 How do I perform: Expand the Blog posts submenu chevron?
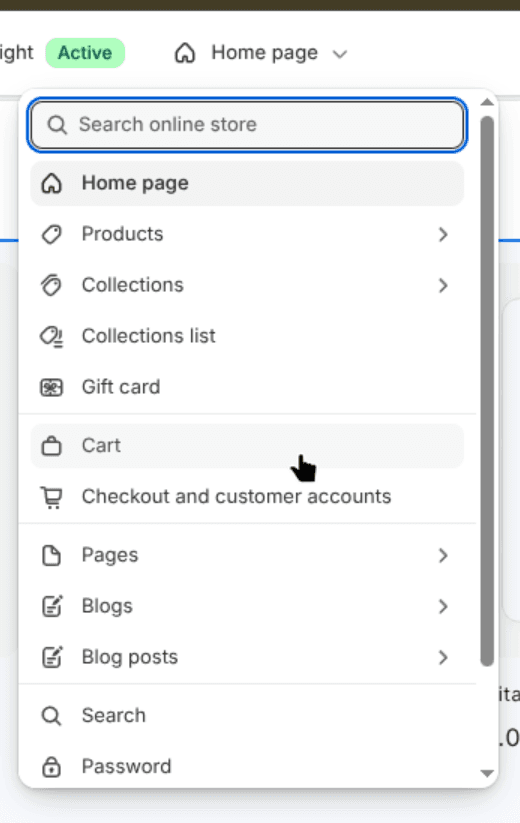443,657
